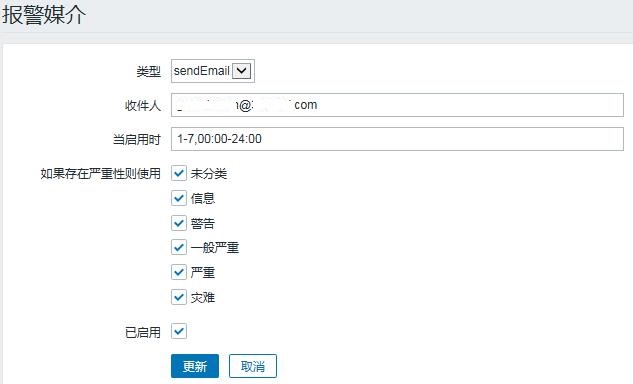Toggle the 已启用 checkbox
The image size is (633, 384).
(x=179, y=332)
